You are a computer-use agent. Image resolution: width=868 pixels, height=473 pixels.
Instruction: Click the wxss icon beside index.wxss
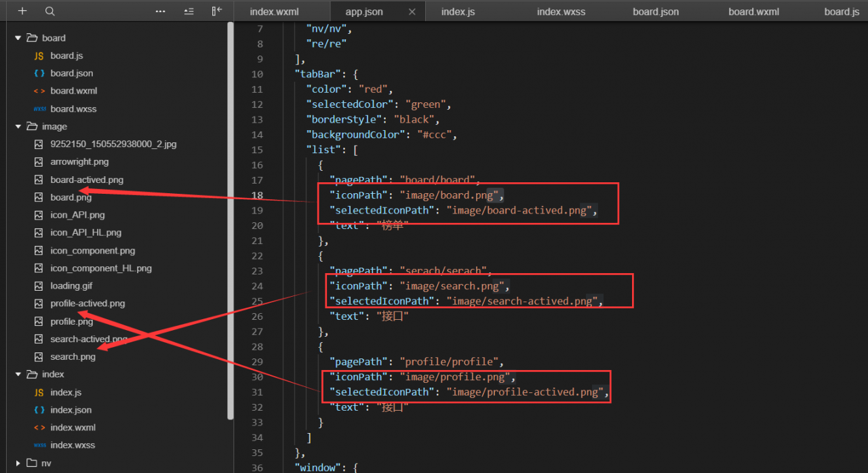point(39,445)
